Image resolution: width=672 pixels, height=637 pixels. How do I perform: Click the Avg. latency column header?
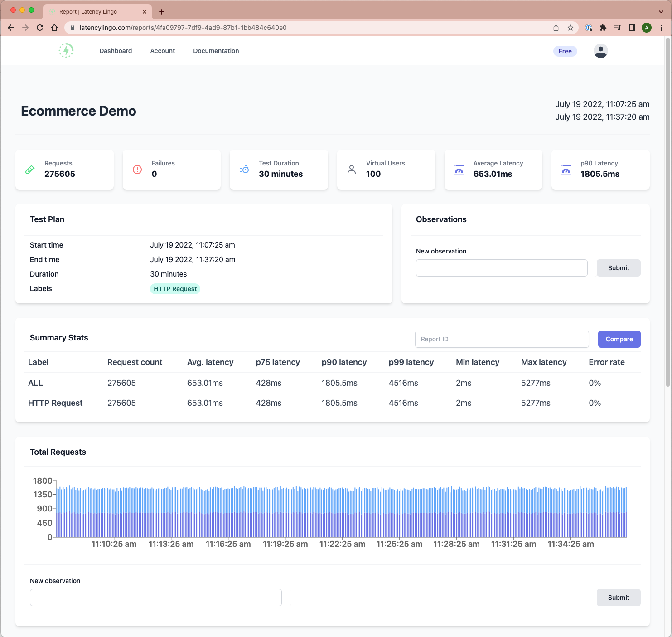click(x=210, y=362)
